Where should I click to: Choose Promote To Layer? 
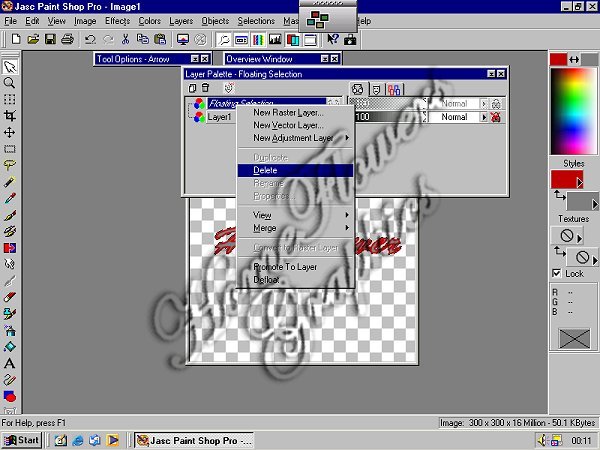295,267
